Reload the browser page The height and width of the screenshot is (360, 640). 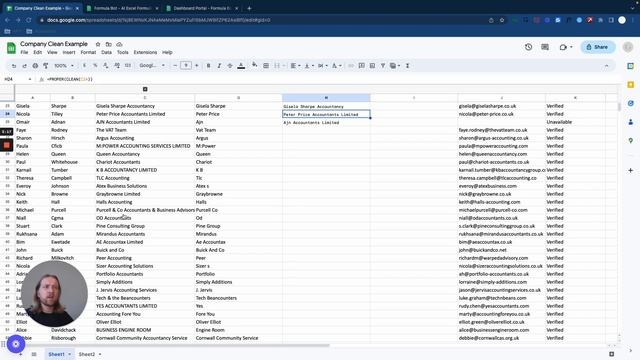pyautogui.click(x=29, y=20)
